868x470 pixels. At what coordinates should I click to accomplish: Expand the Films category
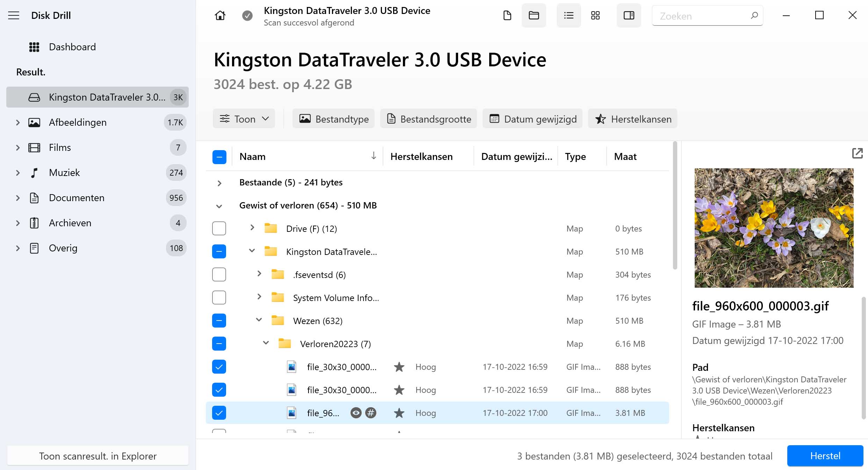tap(18, 147)
